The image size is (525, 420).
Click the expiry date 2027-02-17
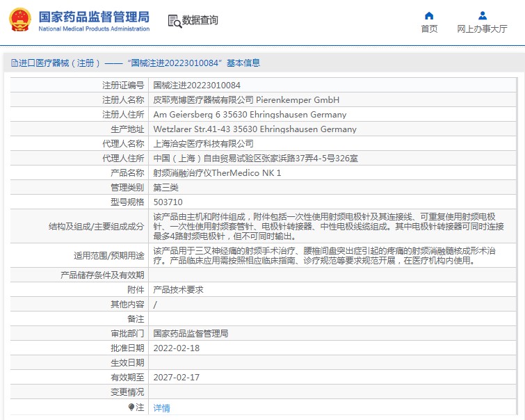point(176,378)
